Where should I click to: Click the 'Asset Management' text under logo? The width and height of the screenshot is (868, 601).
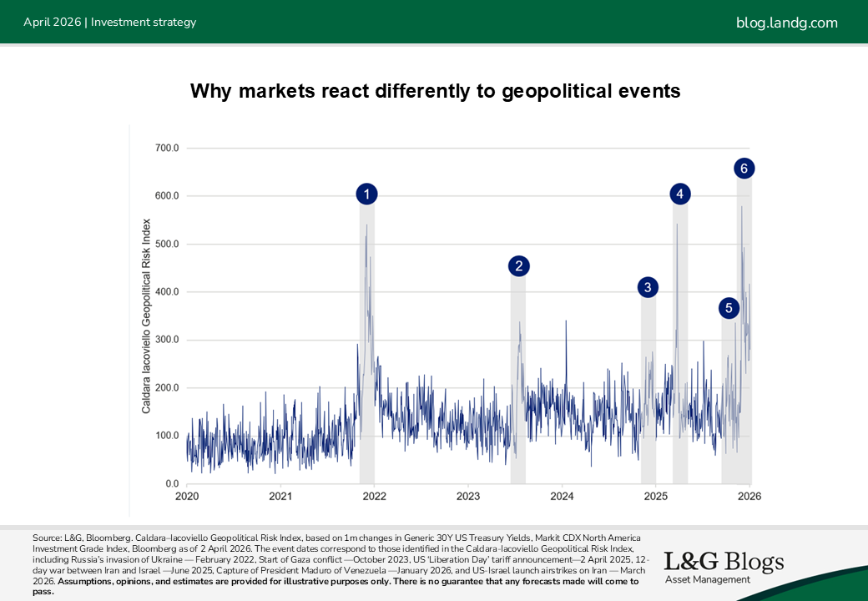tap(707, 580)
